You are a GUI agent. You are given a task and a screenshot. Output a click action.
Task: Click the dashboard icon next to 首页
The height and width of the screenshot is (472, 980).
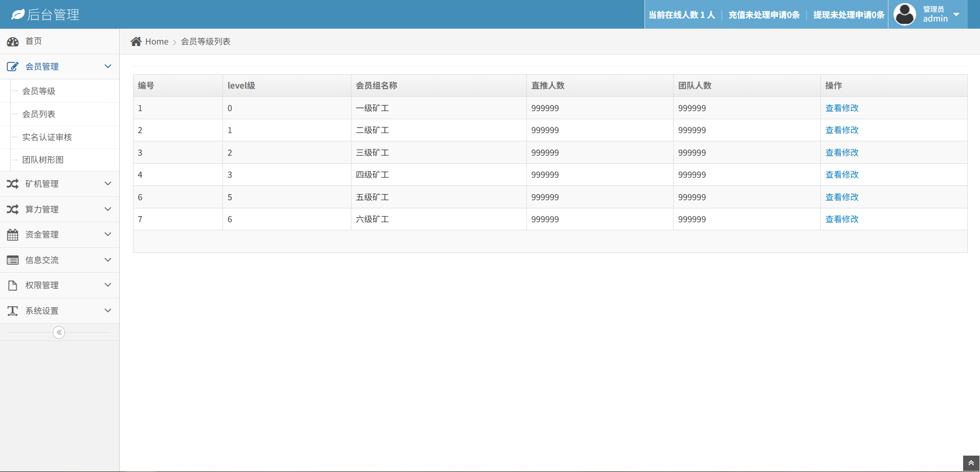pyautogui.click(x=13, y=41)
